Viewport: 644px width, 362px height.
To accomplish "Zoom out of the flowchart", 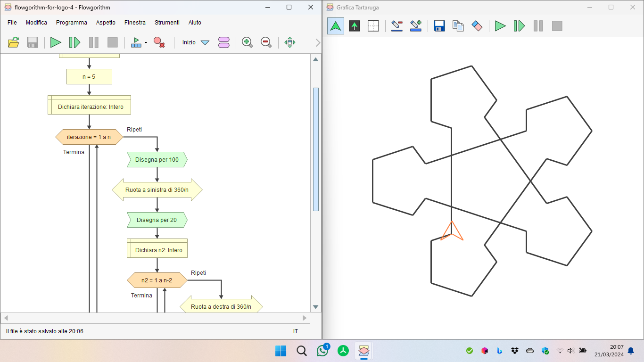I will tap(266, 42).
